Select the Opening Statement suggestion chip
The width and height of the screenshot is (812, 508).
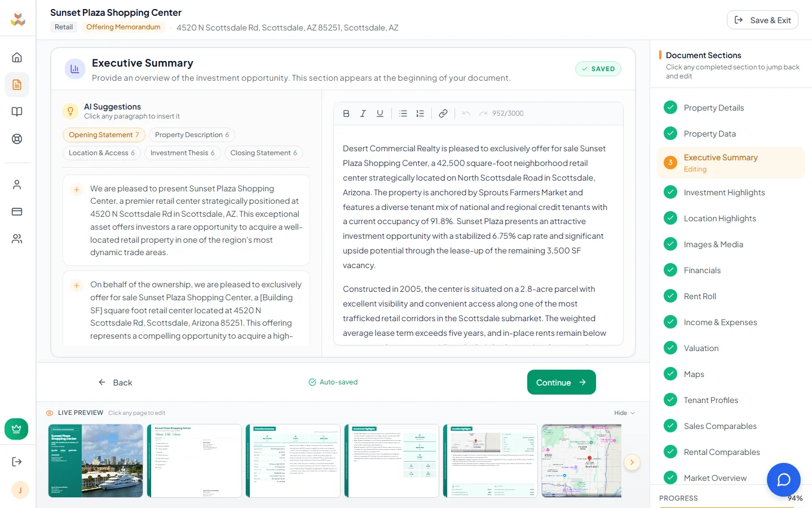(x=104, y=135)
